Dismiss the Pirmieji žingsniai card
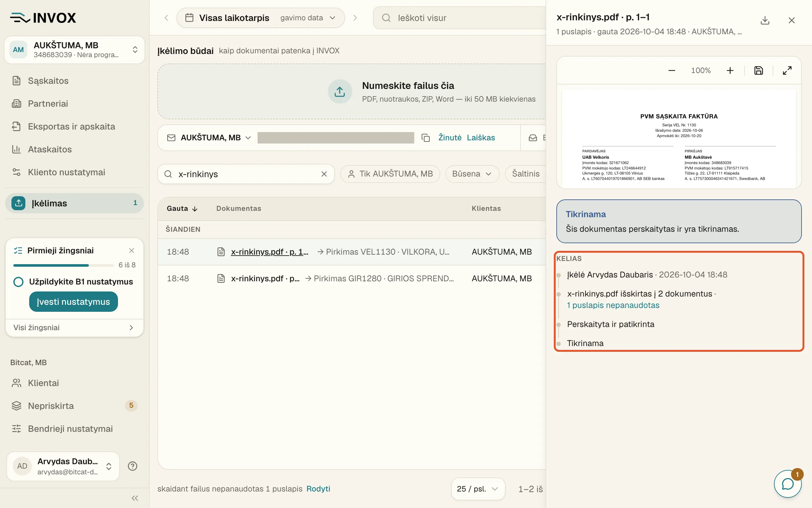Image resolution: width=812 pixels, height=508 pixels. pos(132,251)
